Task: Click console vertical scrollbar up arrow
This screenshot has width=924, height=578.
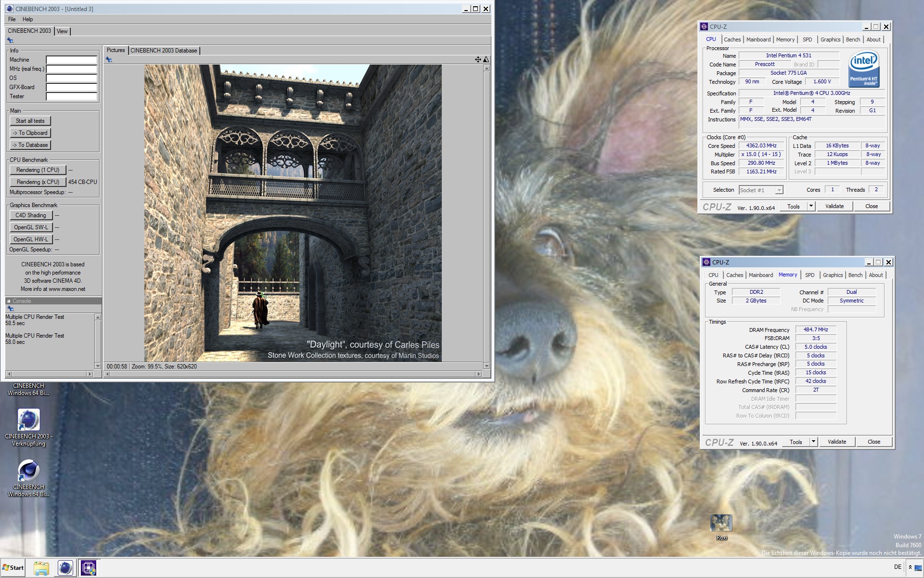Action: tap(98, 317)
